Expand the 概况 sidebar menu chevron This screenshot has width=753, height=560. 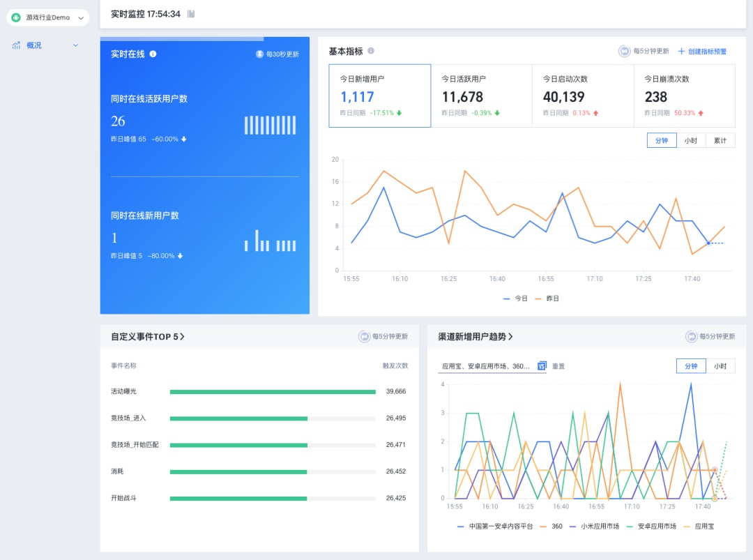click(x=75, y=45)
